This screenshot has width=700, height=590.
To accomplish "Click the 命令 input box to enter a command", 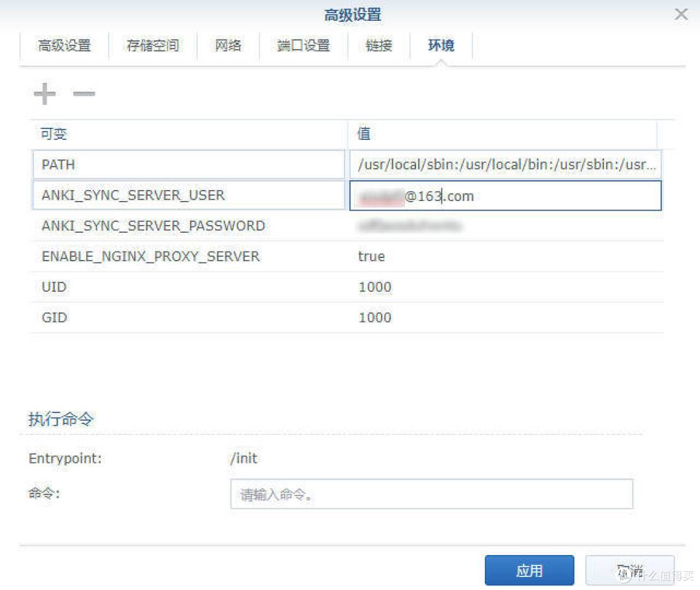I will (x=431, y=494).
